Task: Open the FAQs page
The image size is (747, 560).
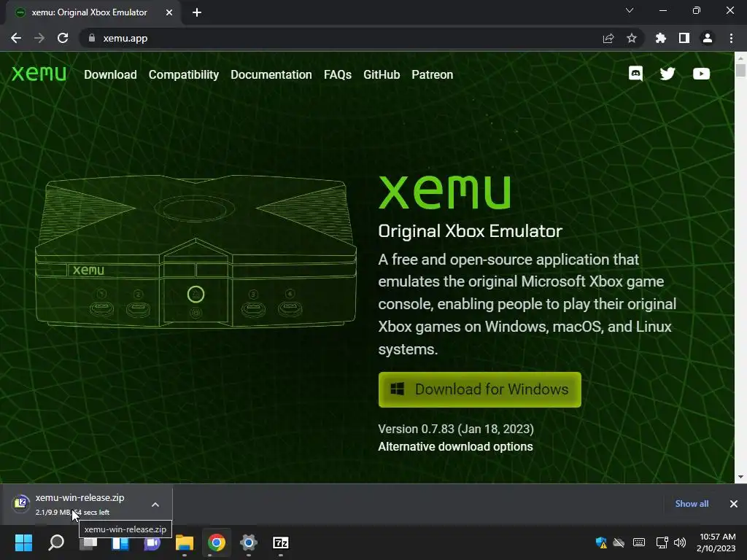Action: (x=338, y=75)
